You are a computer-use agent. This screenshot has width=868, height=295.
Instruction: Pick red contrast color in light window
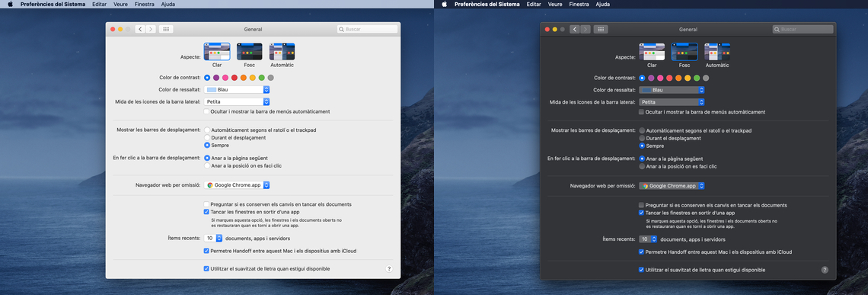(235, 78)
